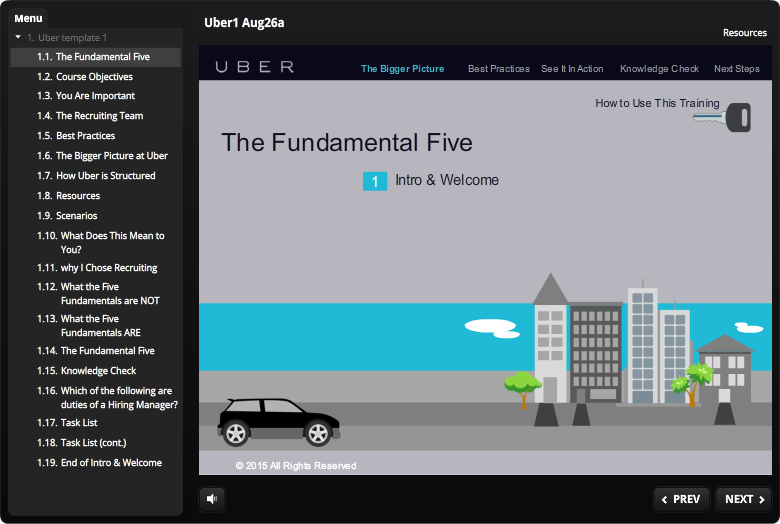This screenshot has width=780, height=524.
Task: Click the Intro & Welcome label
Action: click(447, 180)
